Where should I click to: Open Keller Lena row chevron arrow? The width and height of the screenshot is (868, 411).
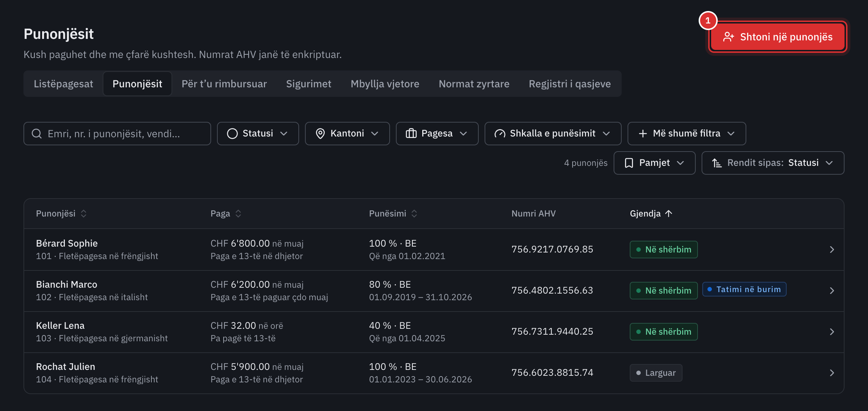click(x=832, y=332)
